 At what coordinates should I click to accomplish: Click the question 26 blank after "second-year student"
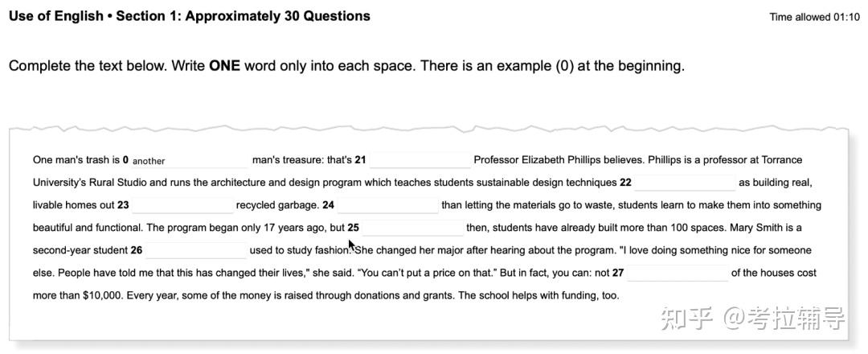click(x=195, y=250)
